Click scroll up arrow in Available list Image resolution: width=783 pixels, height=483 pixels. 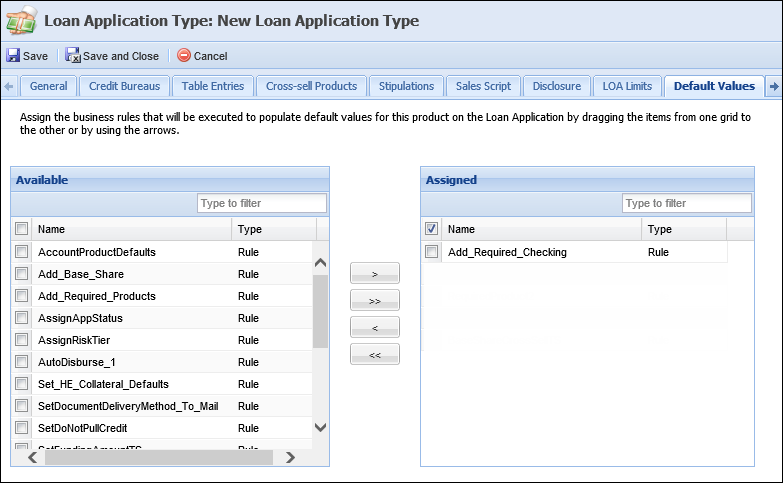click(x=321, y=263)
